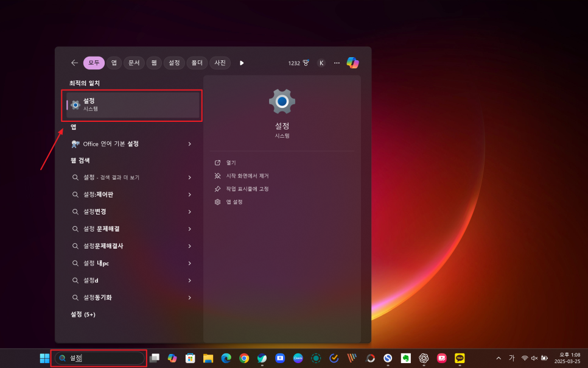
Task: Click battery status icon in tray
Action: tap(544, 358)
